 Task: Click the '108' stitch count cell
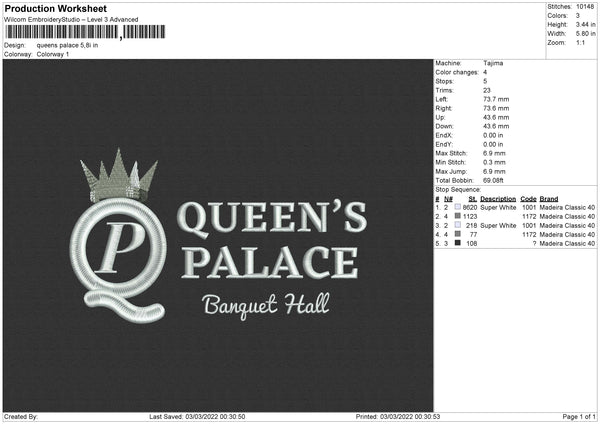(472, 243)
